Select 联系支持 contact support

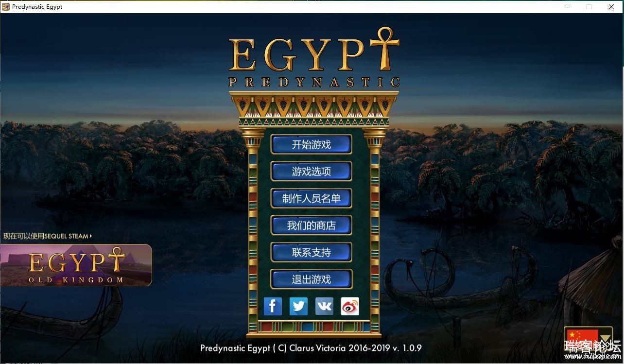311,252
